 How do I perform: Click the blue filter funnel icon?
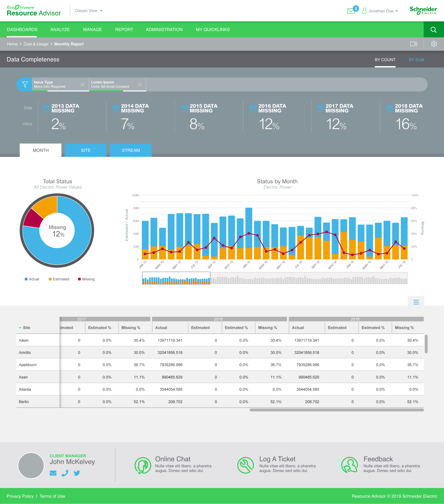(x=25, y=85)
